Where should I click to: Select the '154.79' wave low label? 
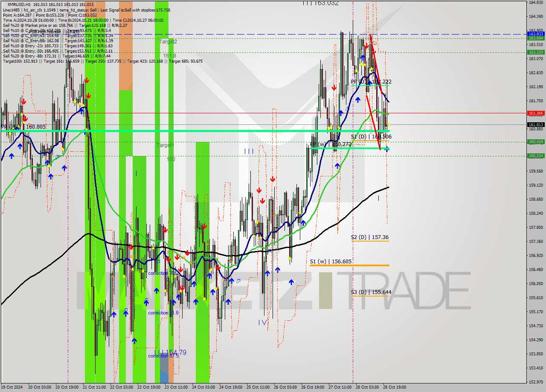pyautogui.click(x=176, y=352)
